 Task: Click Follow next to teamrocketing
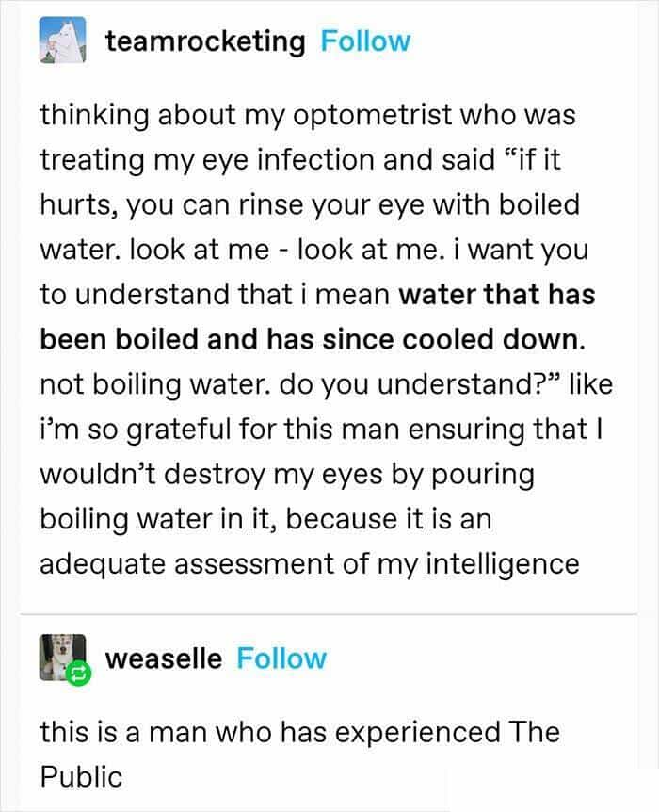point(369,41)
